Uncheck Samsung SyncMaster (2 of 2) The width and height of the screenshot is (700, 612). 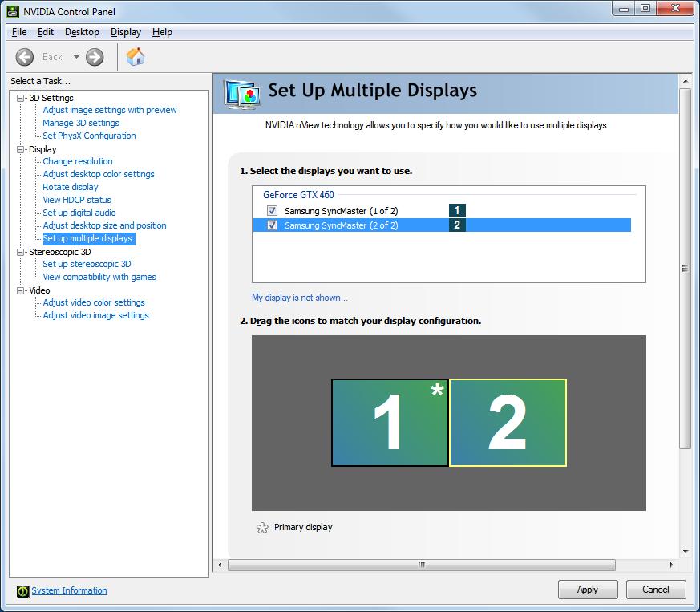pyautogui.click(x=272, y=225)
